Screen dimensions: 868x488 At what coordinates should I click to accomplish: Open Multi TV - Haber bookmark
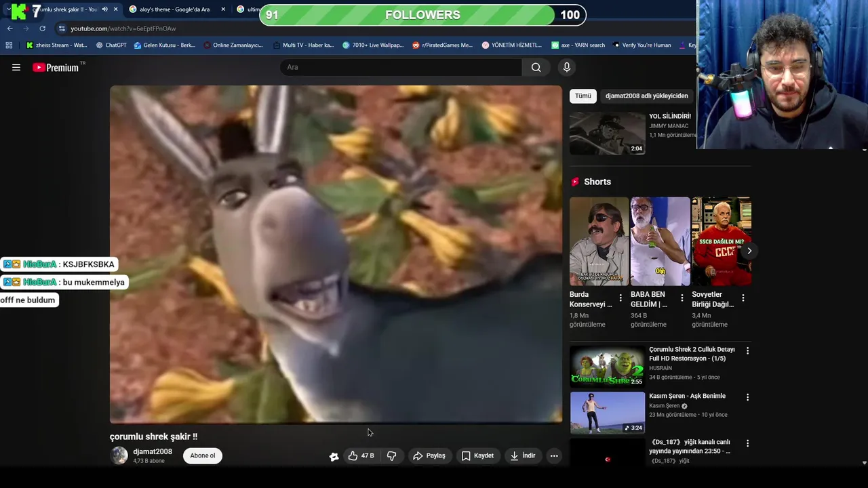[304, 45]
